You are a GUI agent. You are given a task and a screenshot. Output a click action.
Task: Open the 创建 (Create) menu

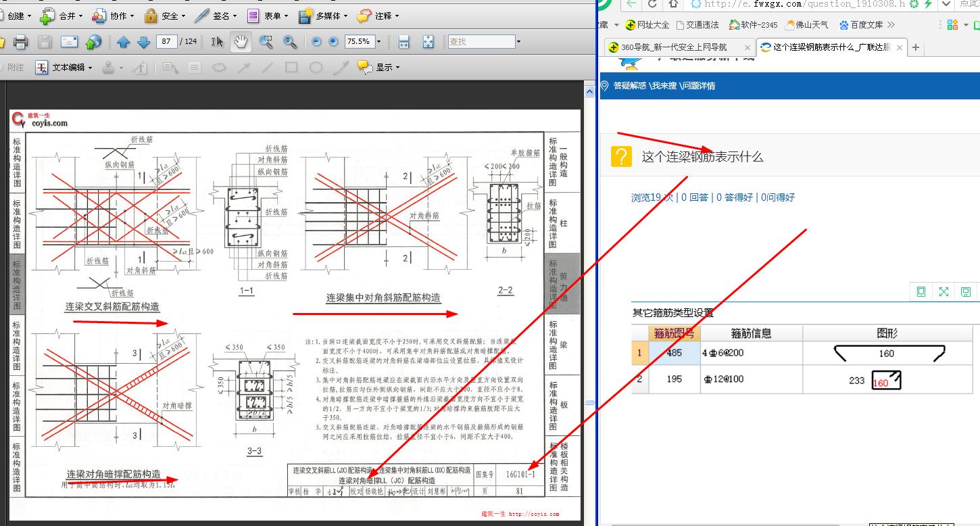pyautogui.click(x=16, y=16)
